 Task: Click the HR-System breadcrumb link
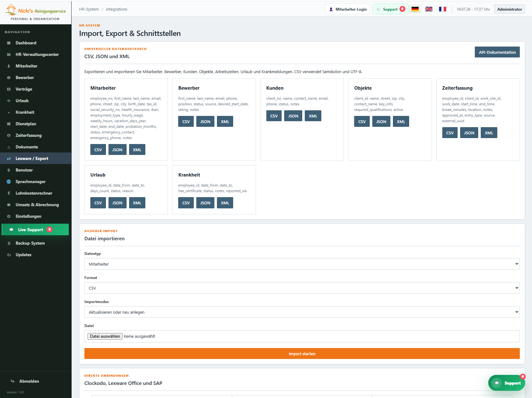click(89, 9)
